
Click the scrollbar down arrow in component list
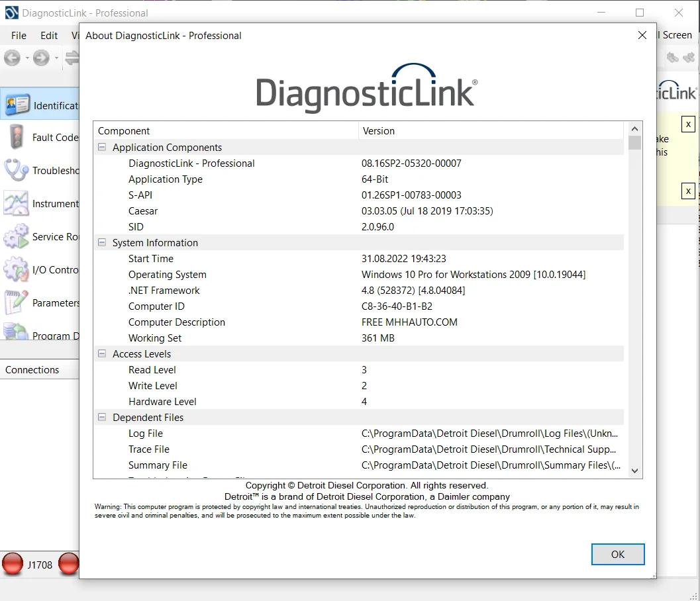[634, 471]
